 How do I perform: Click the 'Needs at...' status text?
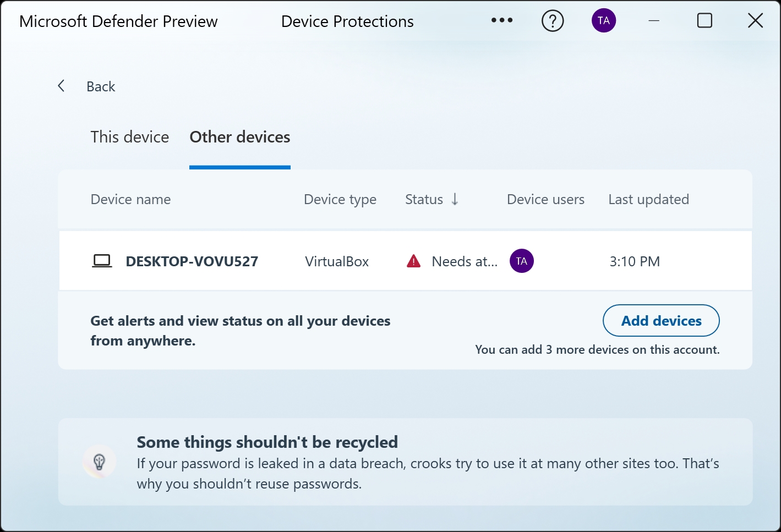point(465,261)
